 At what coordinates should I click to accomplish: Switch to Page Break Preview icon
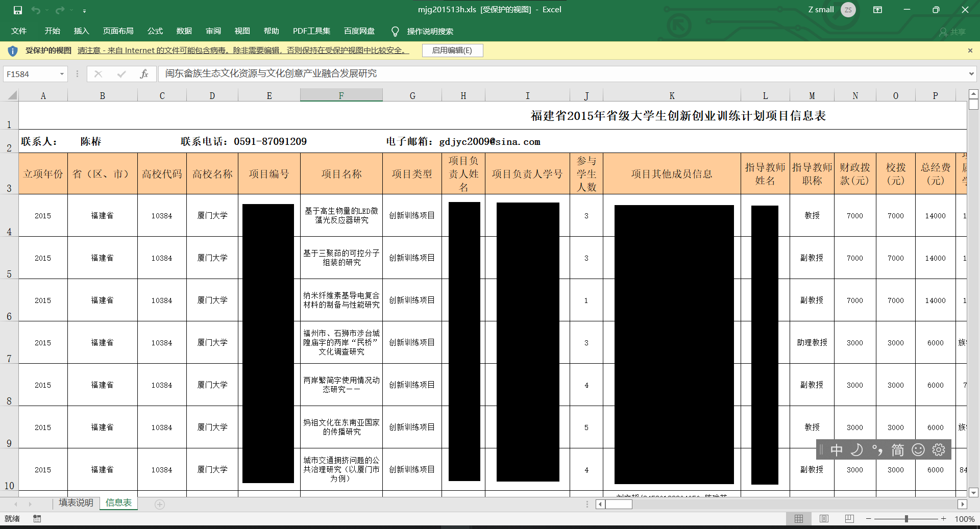click(x=849, y=519)
